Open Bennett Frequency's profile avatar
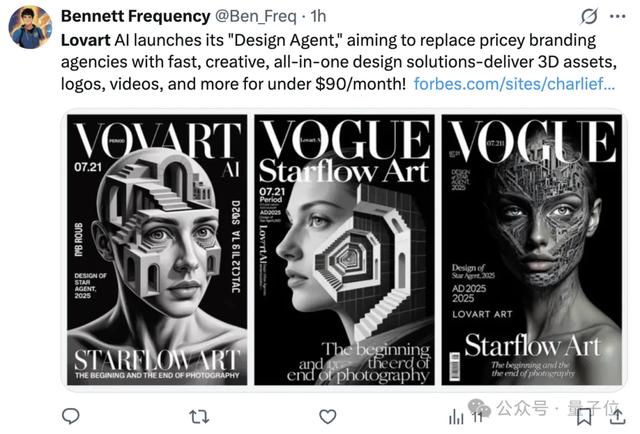640x434 pixels. 30,27
